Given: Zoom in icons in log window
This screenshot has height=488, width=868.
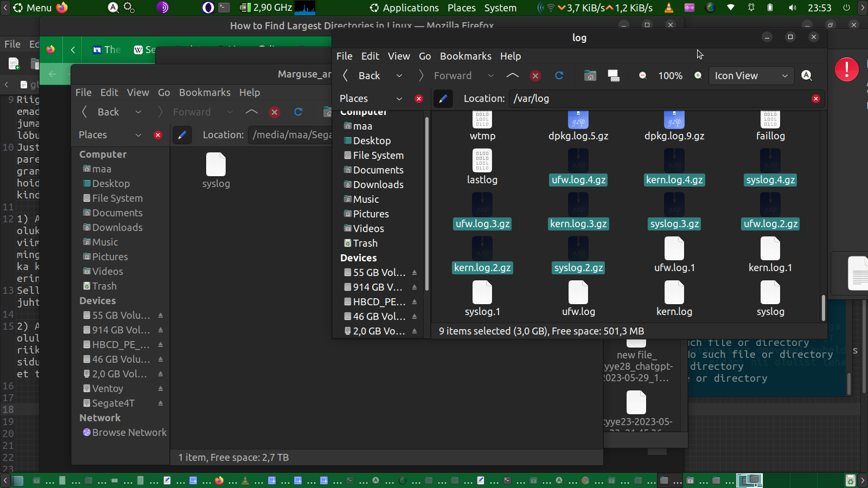Looking at the screenshot, I should pos(698,76).
